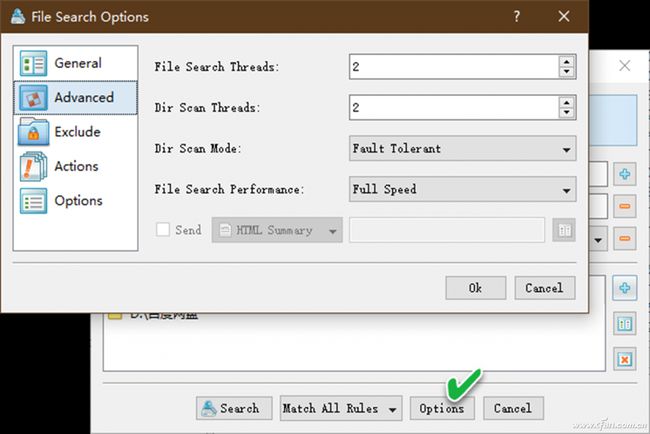Decrease Dir Scan Threads value
Image resolution: width=650 pixels, height=434 pixels.
pyautogui.click(x=566, y=113)
